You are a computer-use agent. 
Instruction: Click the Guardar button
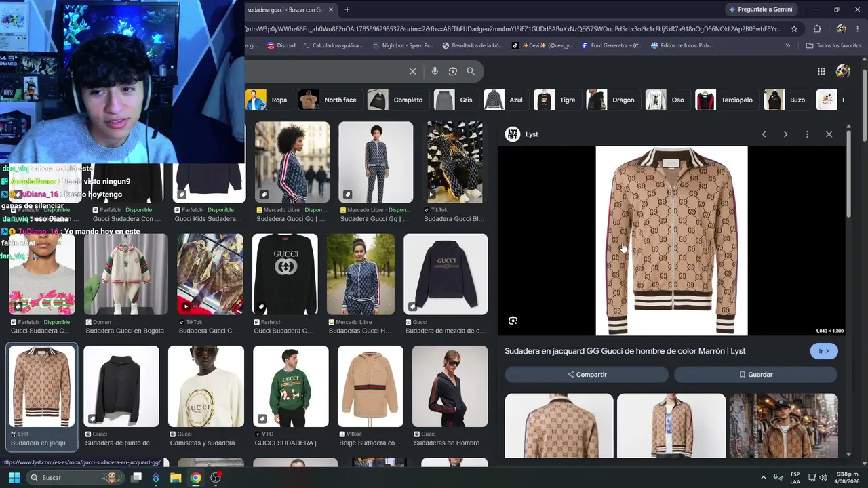coord(755,374)
